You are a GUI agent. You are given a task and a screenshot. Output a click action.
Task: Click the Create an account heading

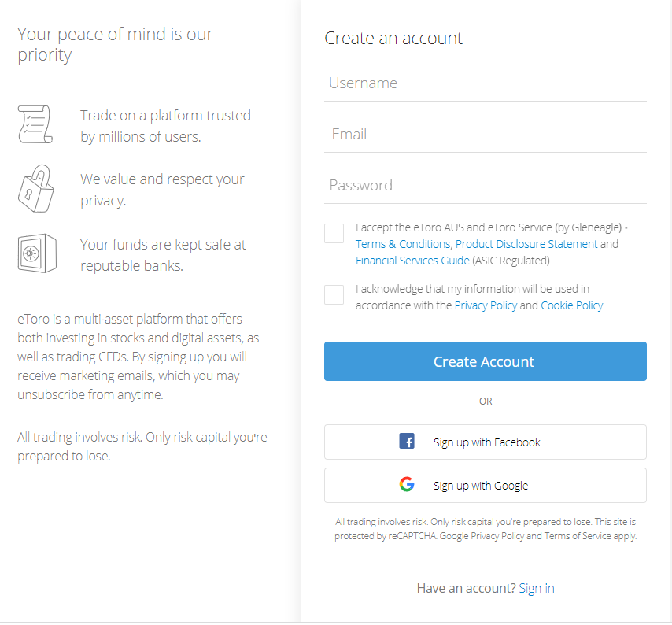[x=393, y=38]
